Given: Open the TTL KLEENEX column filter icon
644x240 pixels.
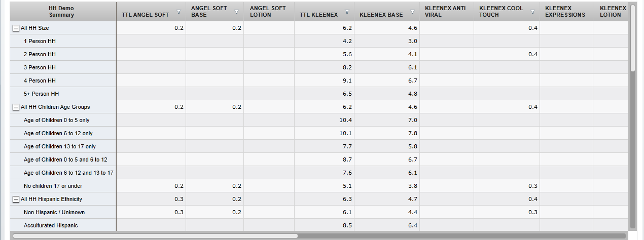Looking at the screenshot, I should pyautogui.click(x=347, y=12).
